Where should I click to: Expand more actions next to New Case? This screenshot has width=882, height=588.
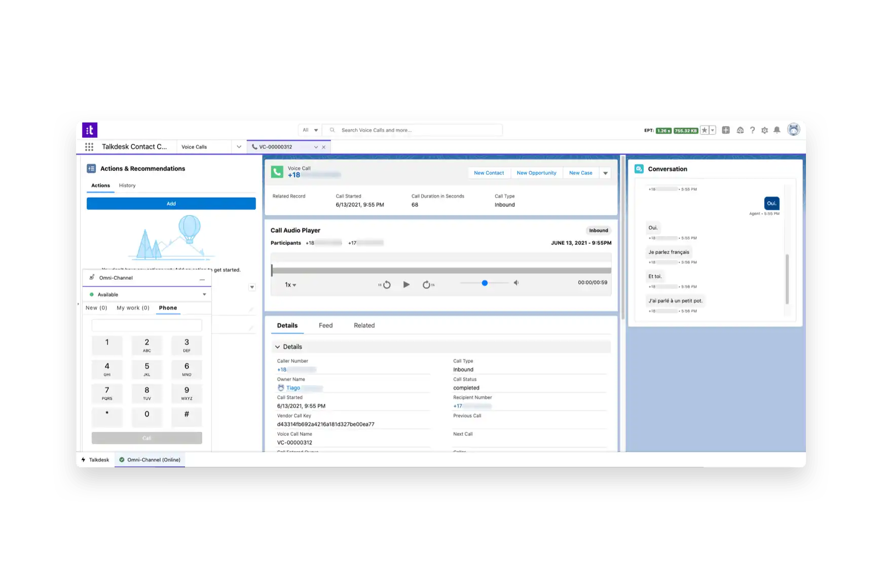pos(605,173)
